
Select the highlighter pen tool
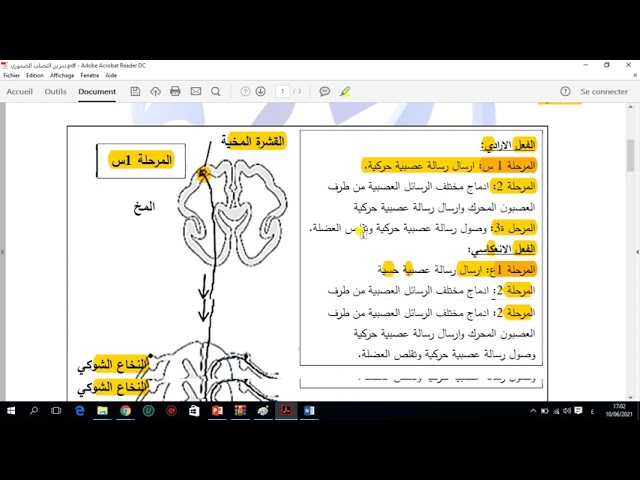coord(345,91)
